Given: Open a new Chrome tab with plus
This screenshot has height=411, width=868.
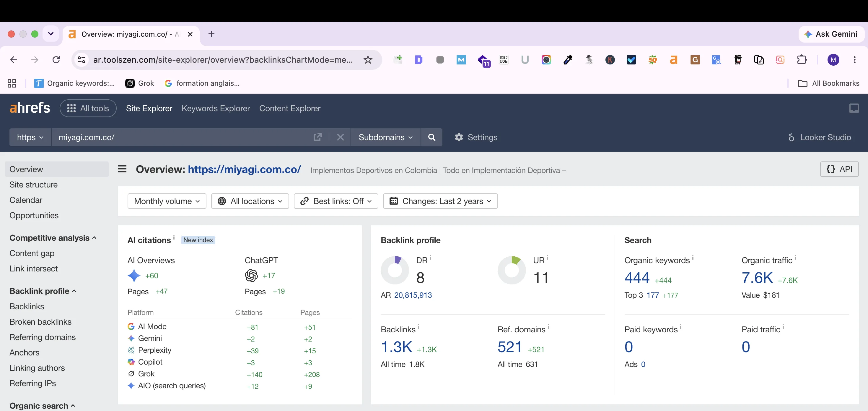Looking at the screenshot, I should [211, 34].
